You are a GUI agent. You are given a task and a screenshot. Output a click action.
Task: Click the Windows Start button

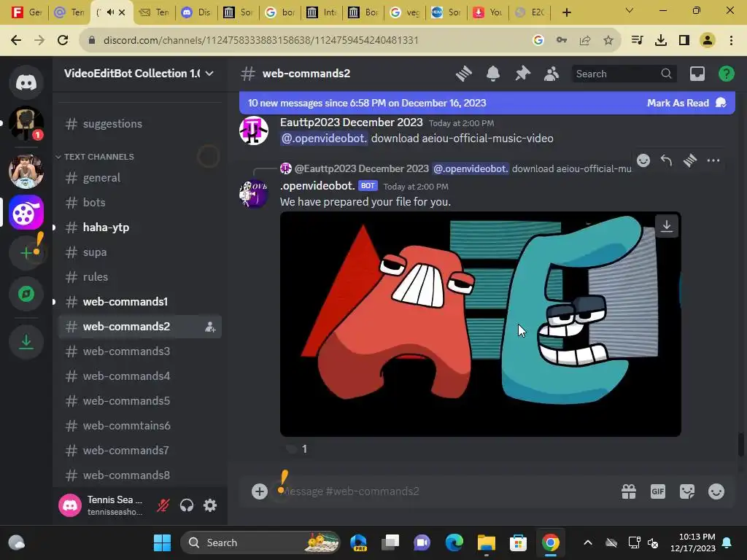coord(162,542)
